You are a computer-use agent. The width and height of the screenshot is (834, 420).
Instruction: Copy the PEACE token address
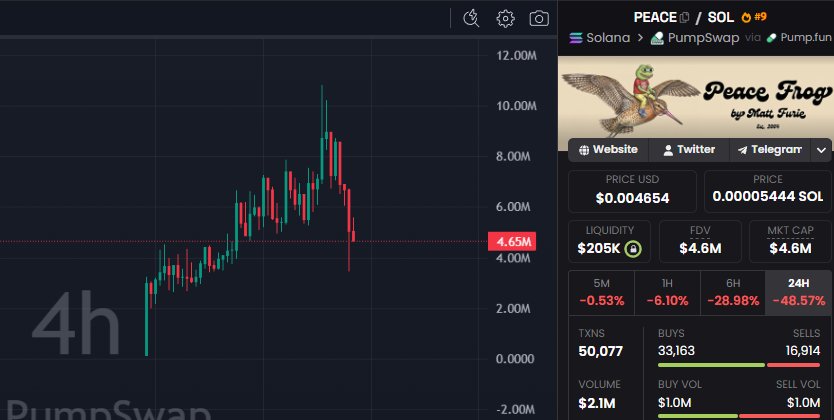point(685,17)
